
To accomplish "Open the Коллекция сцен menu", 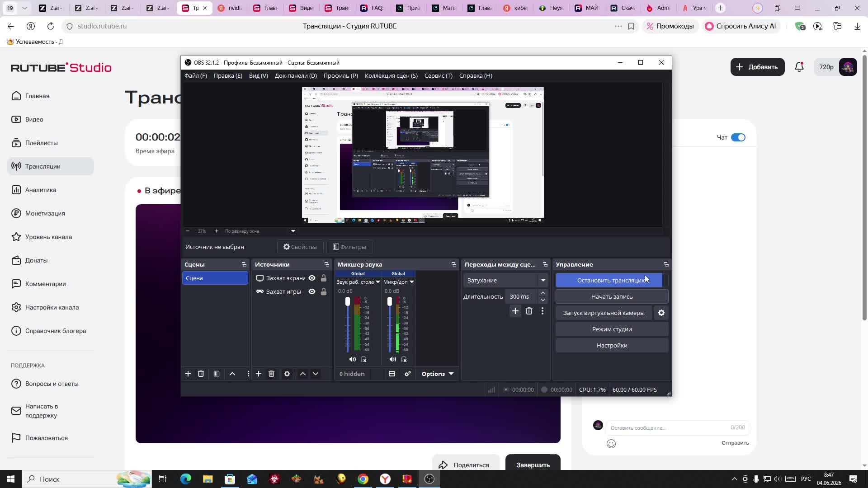I will (x=391, y=75).
